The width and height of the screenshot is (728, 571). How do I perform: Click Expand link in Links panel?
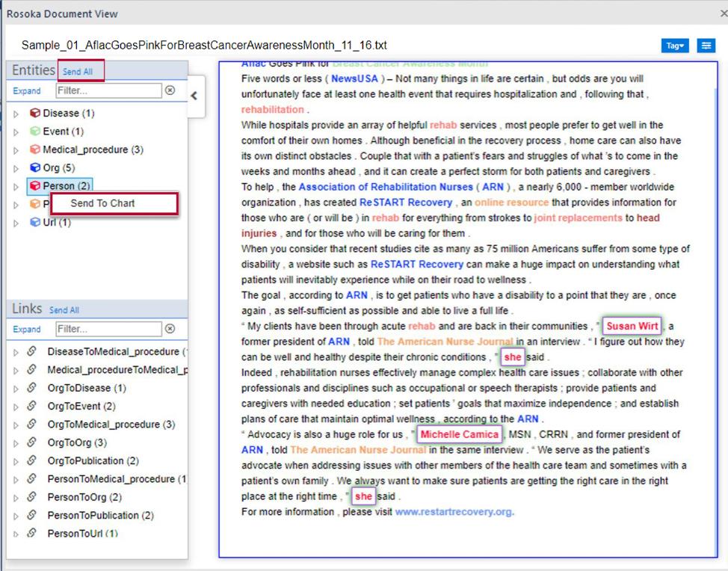27,330
